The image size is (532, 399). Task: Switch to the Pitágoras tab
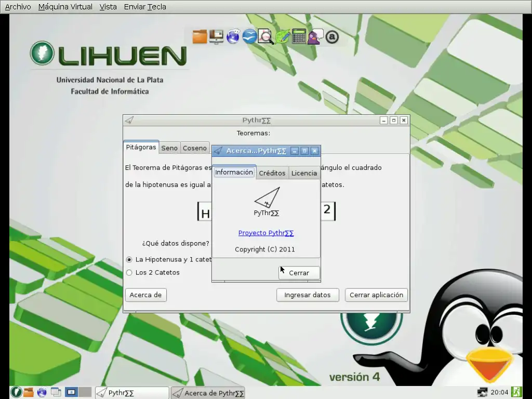[x=141, y=147]
